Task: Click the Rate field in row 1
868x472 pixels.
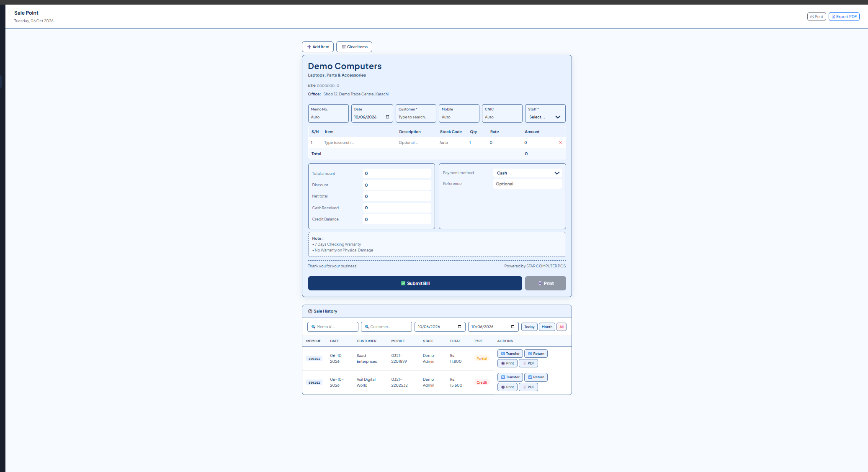Action: 505,143
